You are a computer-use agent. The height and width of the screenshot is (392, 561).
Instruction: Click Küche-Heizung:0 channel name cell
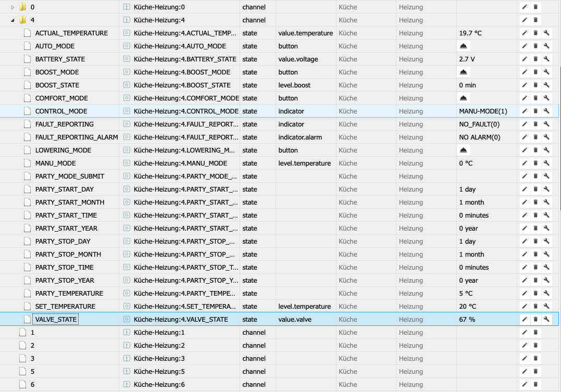(159, 7)
